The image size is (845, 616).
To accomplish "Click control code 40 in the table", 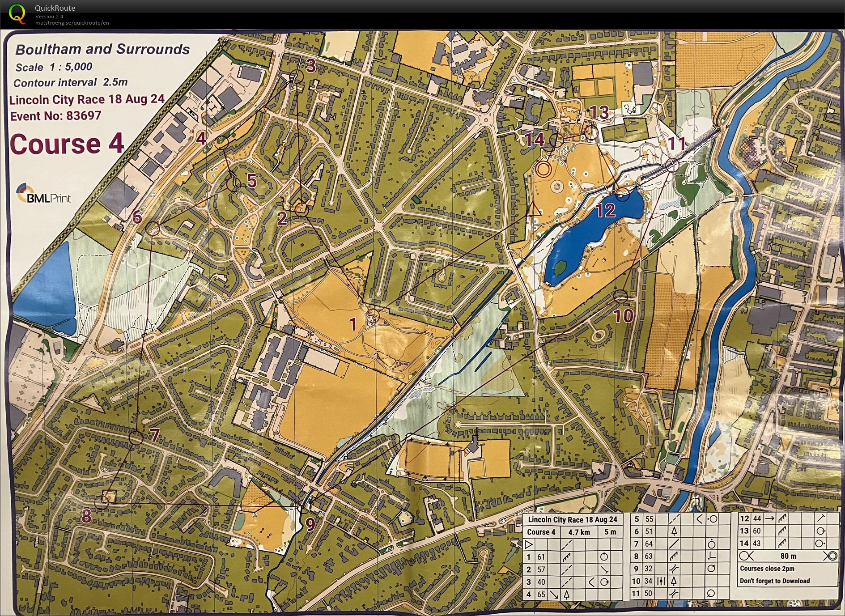I will coord(541,582).
